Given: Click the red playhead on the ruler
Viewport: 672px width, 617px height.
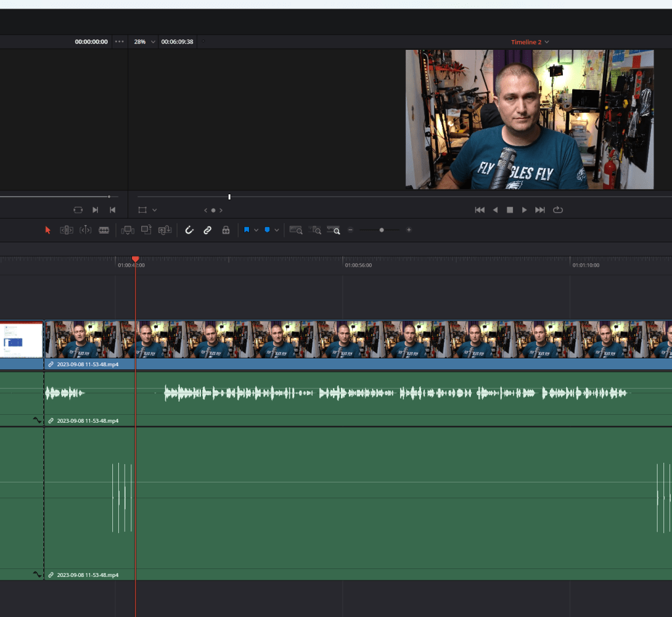Looking at the screenshot, I should pos(135,259).
